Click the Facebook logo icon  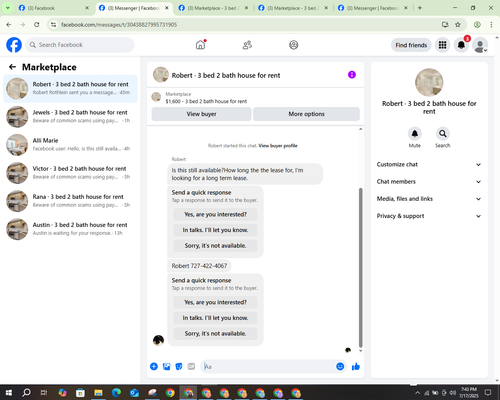tap(14, 45)
